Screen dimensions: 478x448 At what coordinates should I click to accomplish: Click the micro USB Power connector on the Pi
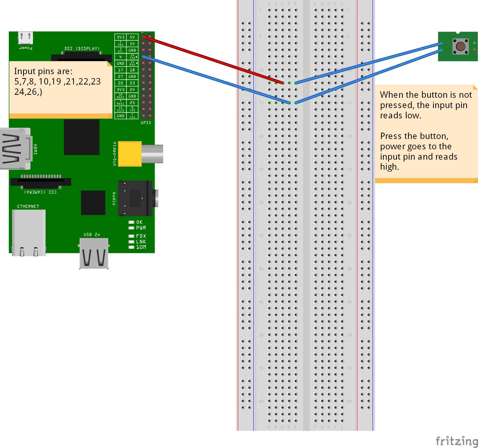pos(25,38)
